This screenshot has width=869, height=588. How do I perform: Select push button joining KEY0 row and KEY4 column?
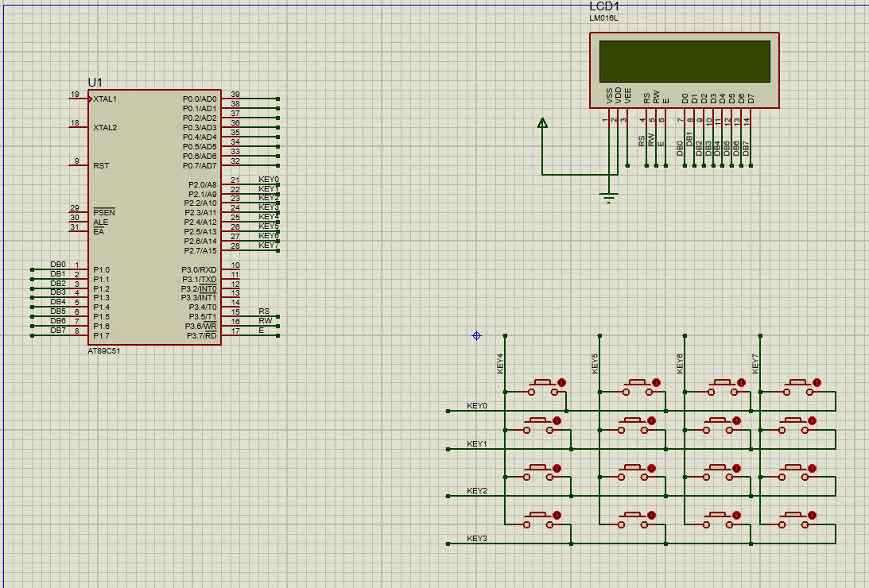542,388
